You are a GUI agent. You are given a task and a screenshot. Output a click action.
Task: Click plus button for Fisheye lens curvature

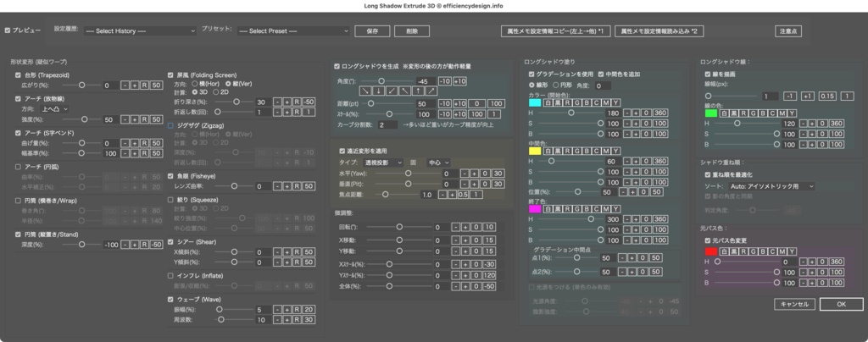(x=287, y=187)
